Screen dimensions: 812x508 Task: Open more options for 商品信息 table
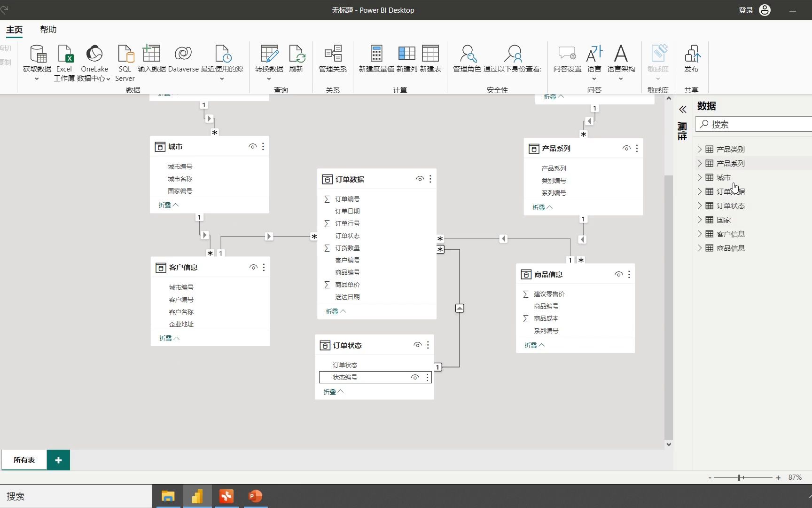point(629,274)
